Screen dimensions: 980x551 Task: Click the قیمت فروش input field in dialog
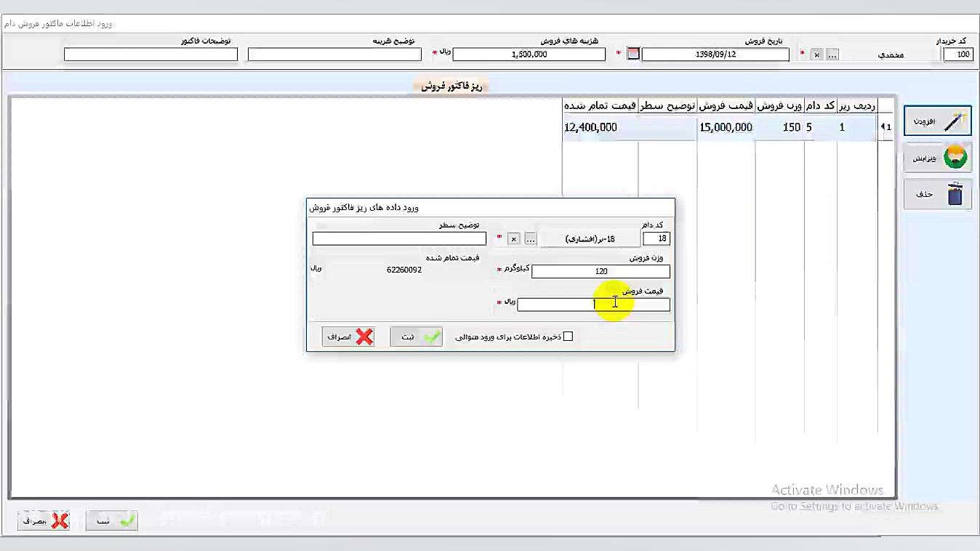point(593,305)
